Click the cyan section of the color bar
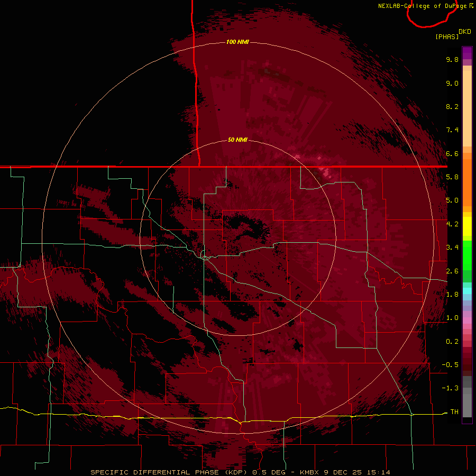The width and height of the screenshot is (476, 476). click(x=467, y=290)
